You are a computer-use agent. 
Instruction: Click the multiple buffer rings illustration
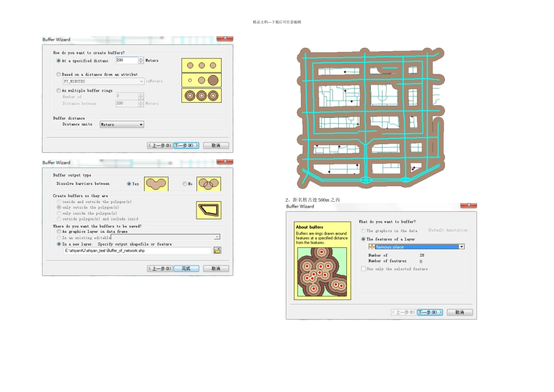tap(201, 96)
